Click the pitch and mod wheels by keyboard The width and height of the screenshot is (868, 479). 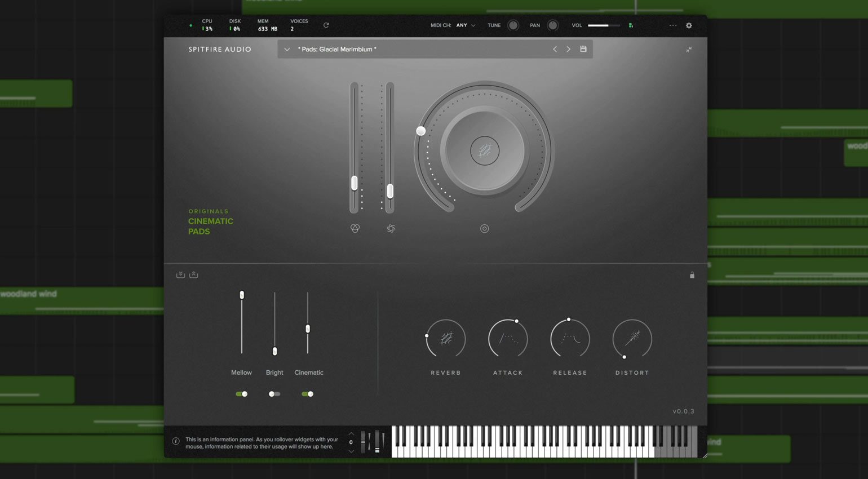[x=373, y=441]
